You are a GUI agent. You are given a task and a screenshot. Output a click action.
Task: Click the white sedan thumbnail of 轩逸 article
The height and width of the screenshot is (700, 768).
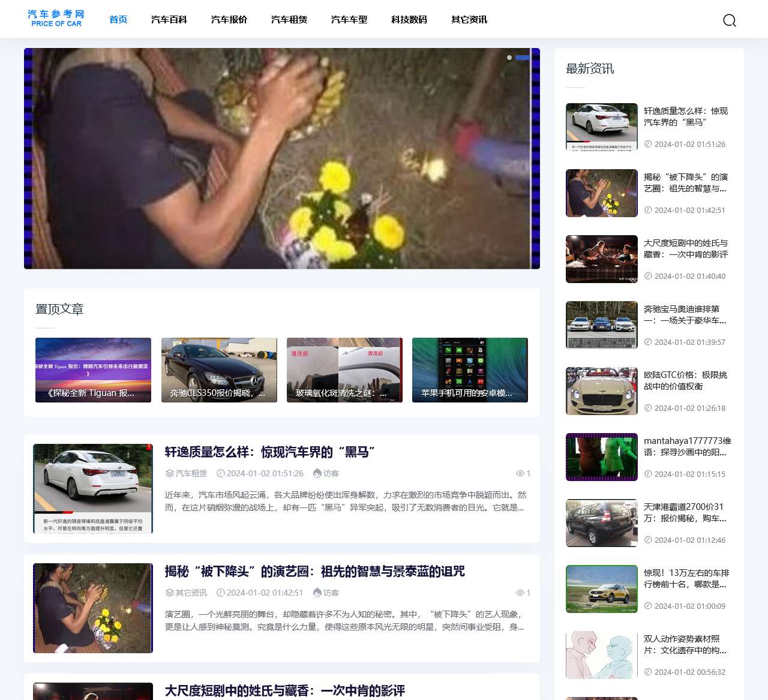tap(92, 488)
